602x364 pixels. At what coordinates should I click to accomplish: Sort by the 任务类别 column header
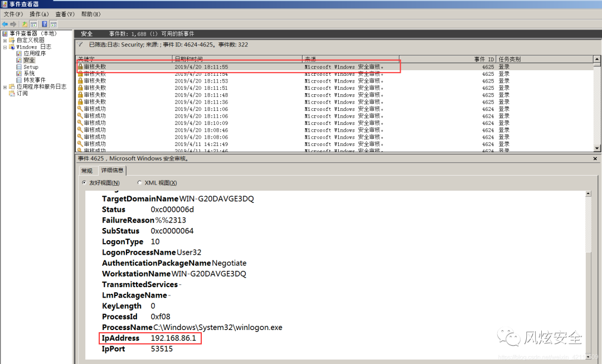[x=545, y=59]
